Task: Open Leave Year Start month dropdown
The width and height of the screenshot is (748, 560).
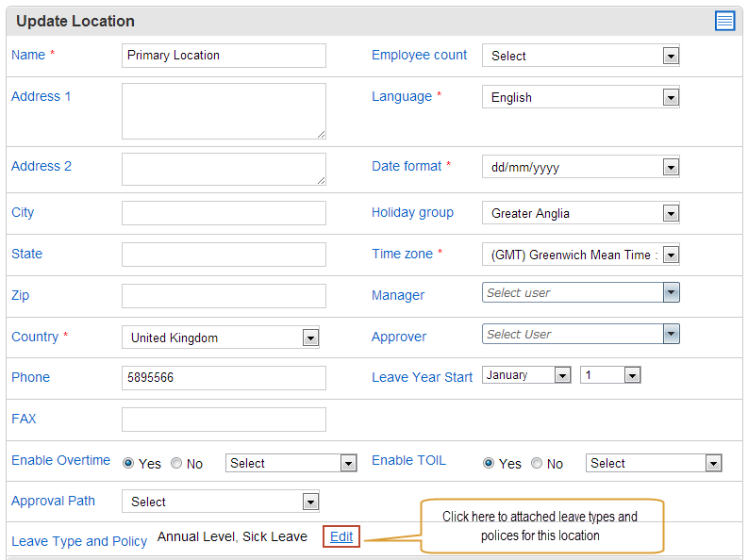Action: (526, 375)
